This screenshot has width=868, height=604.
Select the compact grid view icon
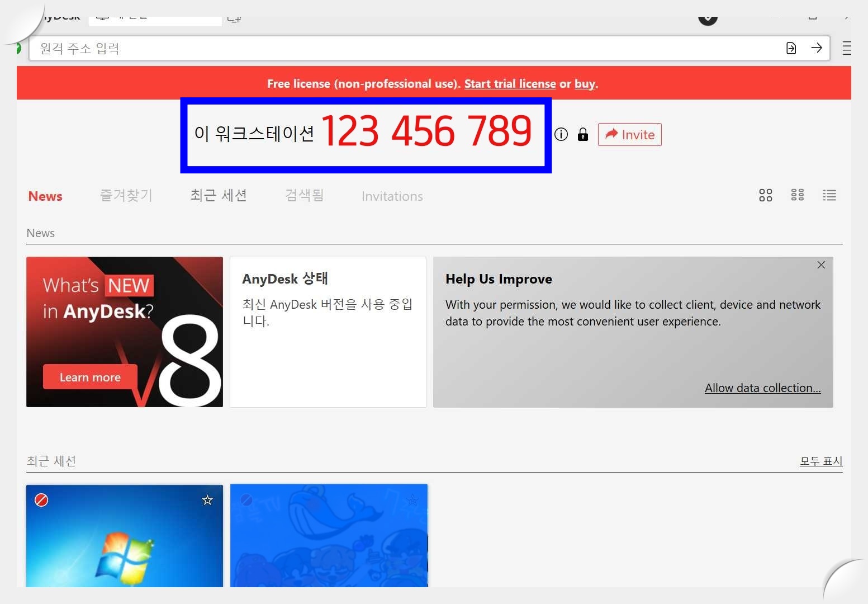[797, 195]
